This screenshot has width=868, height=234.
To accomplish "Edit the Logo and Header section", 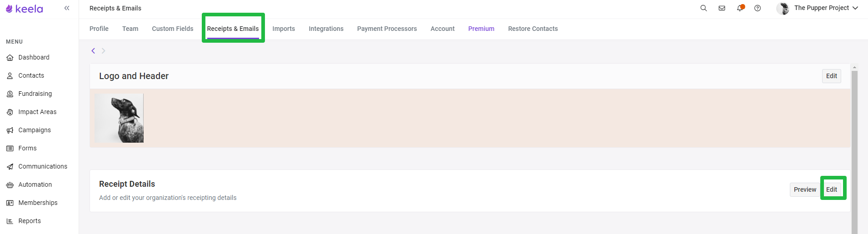I will coord(832,76).
